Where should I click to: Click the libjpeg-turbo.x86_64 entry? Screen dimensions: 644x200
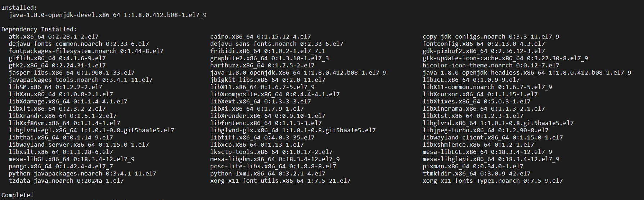pos(485,130)
